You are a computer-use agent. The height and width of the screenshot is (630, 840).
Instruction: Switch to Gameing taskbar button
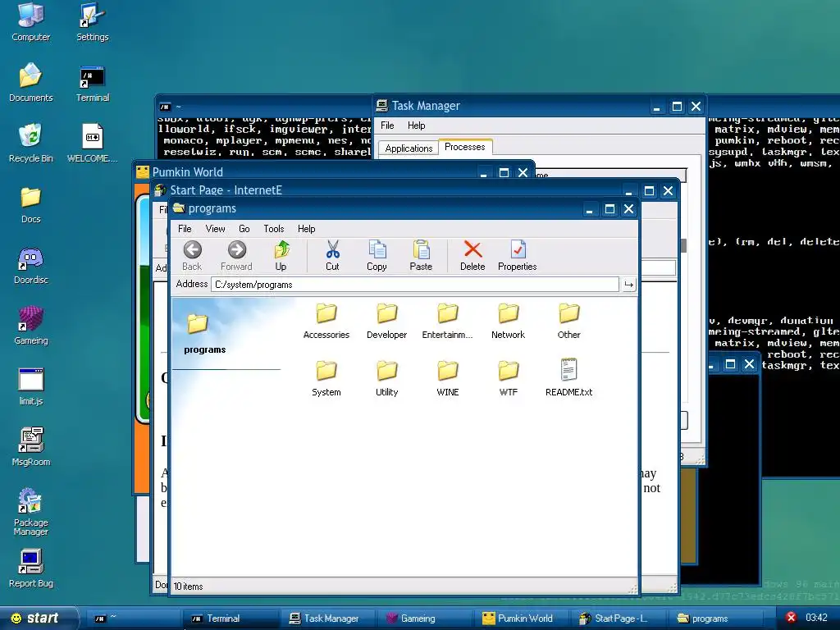point(427,619)
